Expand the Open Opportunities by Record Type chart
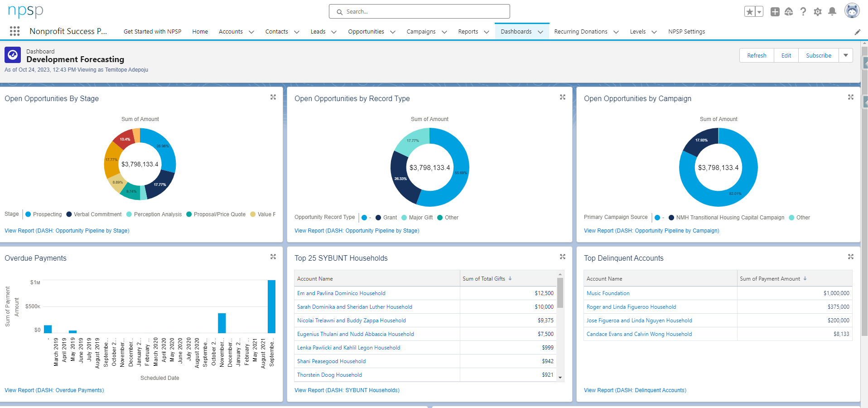The width and height of the screenshot is (868, 408). tap(563, 97)
